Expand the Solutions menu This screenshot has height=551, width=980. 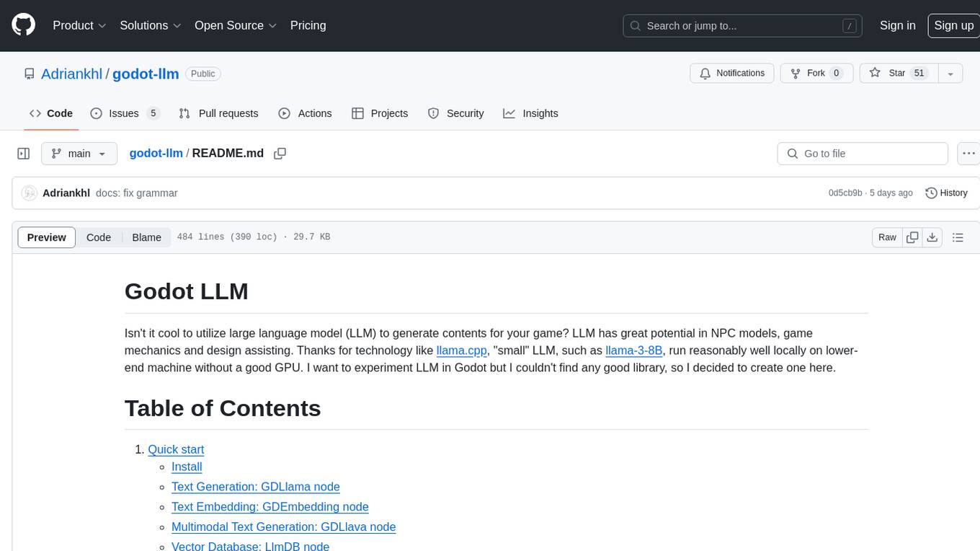(x=151, y=25)
